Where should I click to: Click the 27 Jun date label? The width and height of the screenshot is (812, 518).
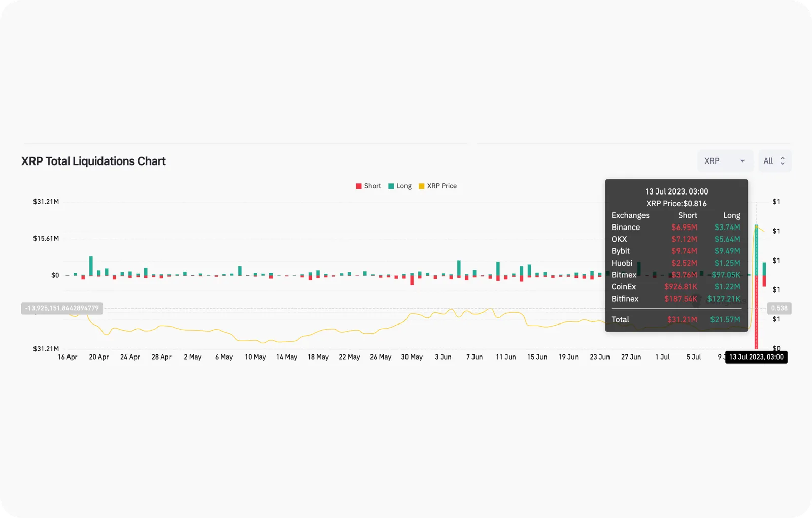tap(631, 357)
